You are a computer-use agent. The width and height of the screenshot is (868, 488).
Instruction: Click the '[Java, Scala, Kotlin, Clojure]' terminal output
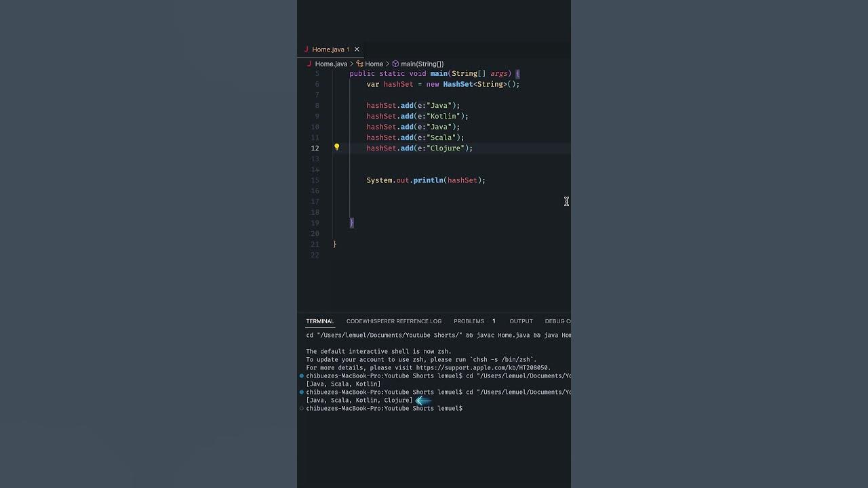(x=359, y=401)
